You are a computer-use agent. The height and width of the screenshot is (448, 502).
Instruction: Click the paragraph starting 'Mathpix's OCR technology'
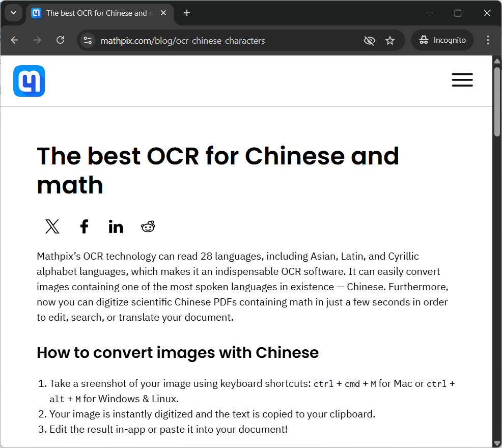pos(243,287)
